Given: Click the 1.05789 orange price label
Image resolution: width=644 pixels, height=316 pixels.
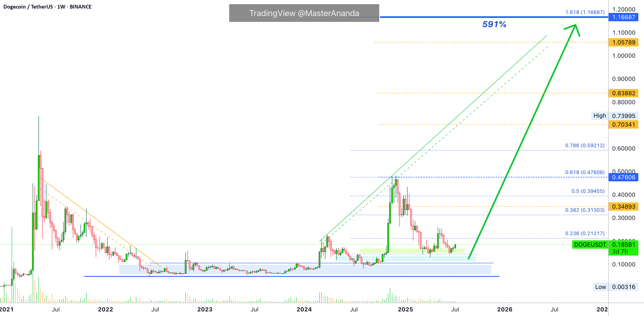Looking at the screenshot, I should click(x=623, y=42).
